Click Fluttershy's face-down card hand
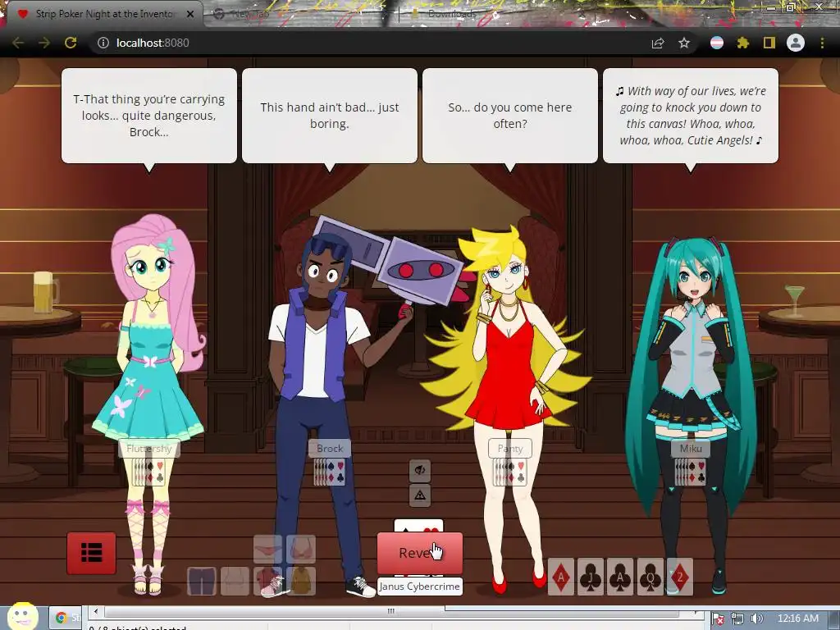Screen dimensions: 840x630 (x=149, y=472)
